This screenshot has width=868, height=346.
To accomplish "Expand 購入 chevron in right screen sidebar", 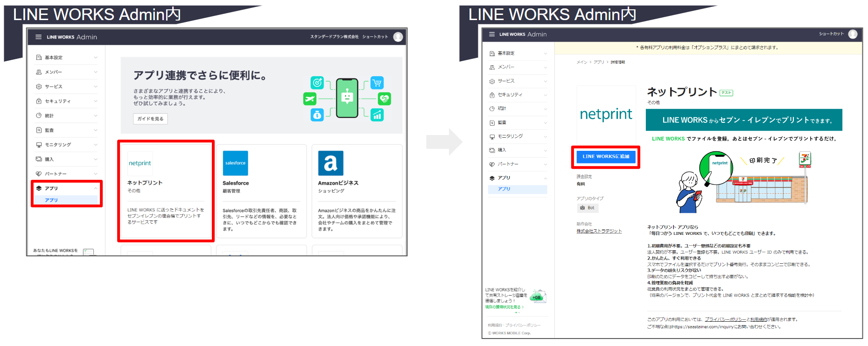I will 546,150.
